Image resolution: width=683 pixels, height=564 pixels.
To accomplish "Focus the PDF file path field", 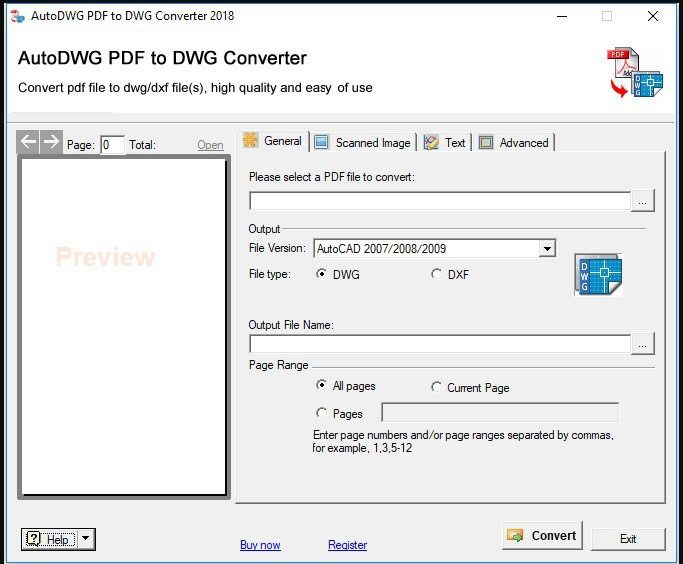I will click(440, 201).
